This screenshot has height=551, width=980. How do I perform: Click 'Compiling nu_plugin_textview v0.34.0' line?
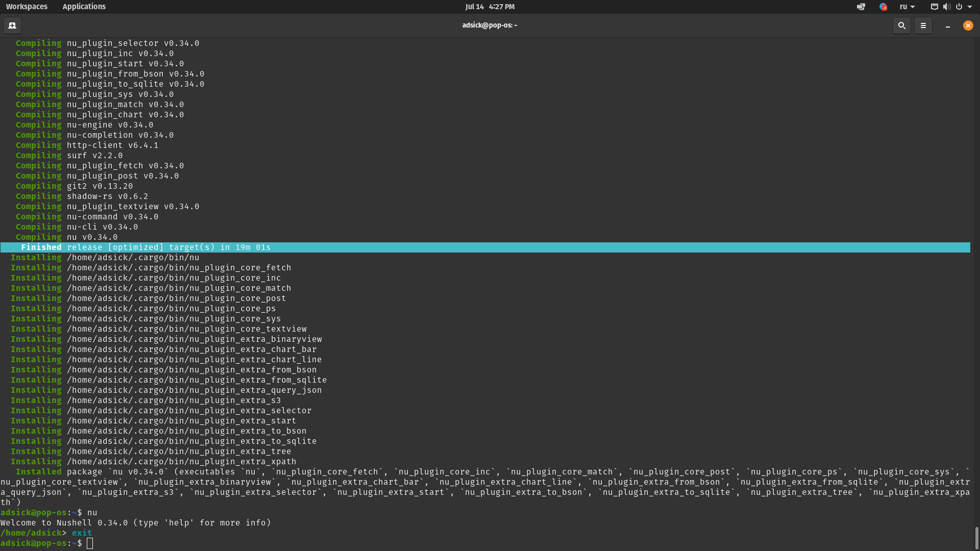tap(107, 207)
